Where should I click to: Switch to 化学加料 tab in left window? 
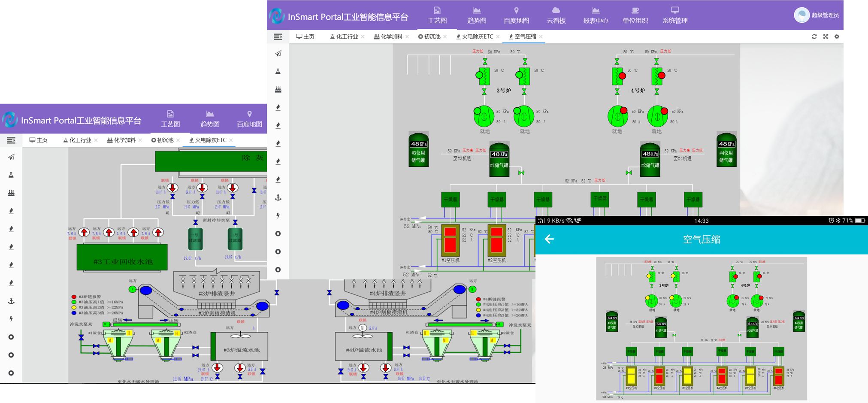point(121,140)
